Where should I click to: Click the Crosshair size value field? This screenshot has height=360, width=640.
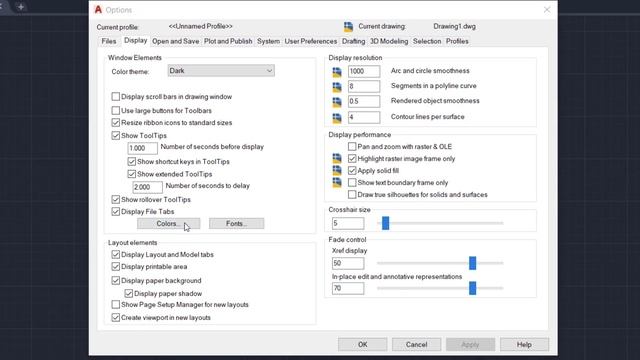(348, 223)
